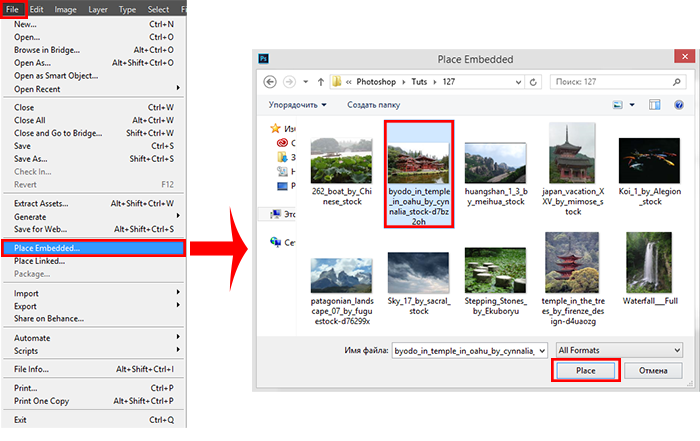This screenshot has height=441, width=700.
Task: Change the view mode icon
Action: click(x=618, y=105)
